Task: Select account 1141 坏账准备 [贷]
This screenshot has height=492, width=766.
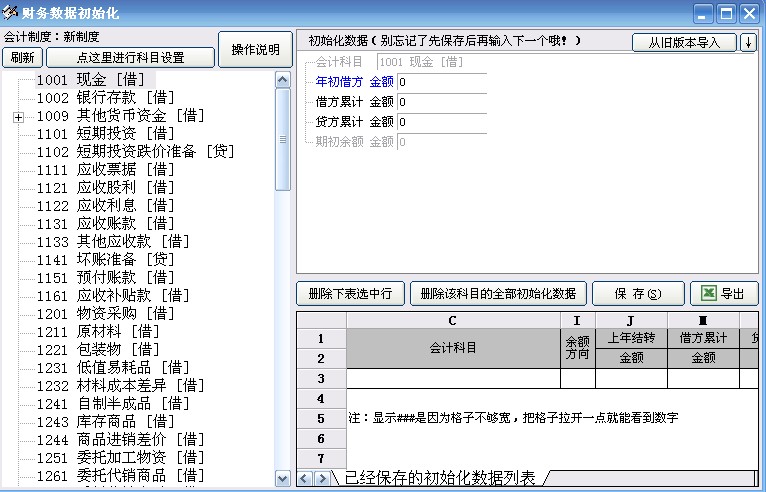Action: click(106, 260)
